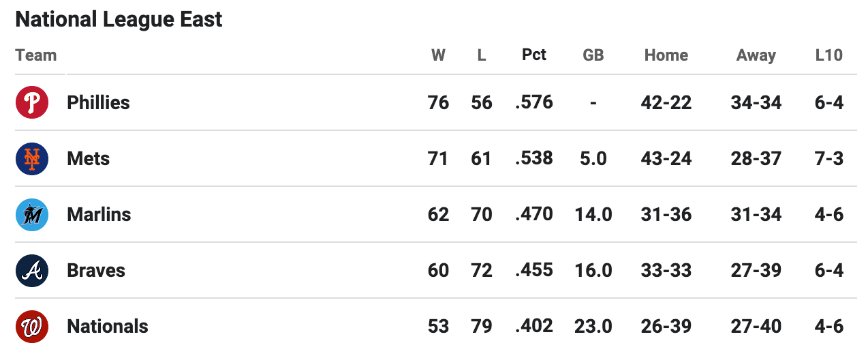Select the Home column header
The image size is (868, 356).
click(x=666, y=55)
